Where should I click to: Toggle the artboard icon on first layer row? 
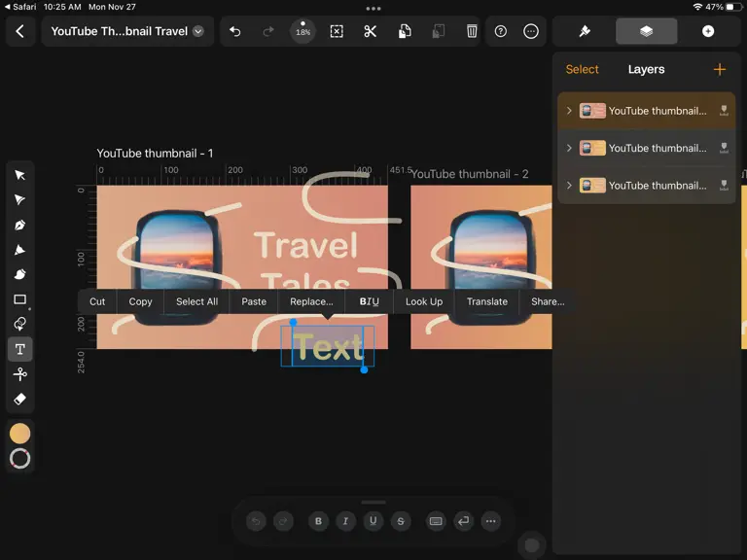(724, 111)
